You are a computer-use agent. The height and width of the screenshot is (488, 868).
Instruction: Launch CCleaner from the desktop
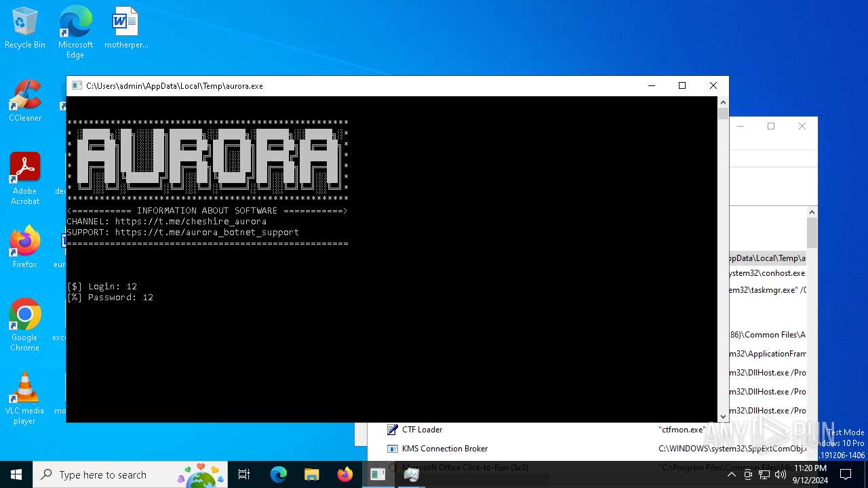click(25, 102)
